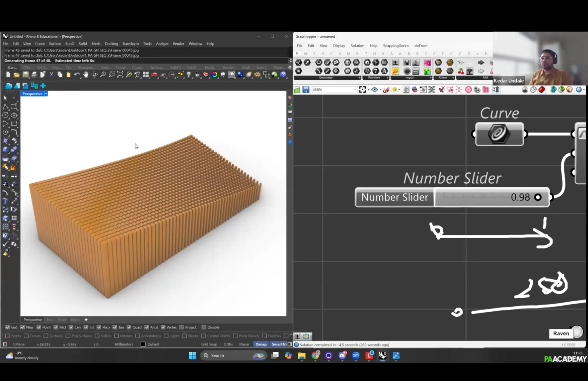Screen dimensions: 588x381
Task: Open the Perspective viewport dropdown arrow
Action: [46, 94]
